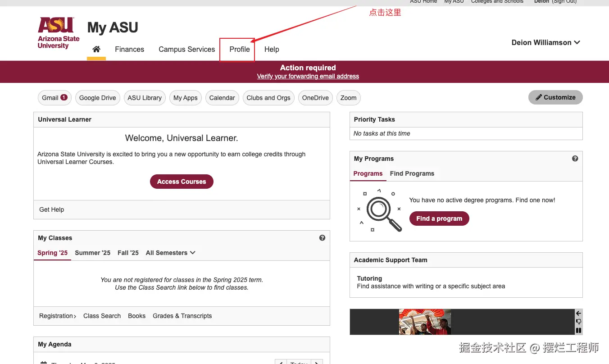This screenshot has height=364, width=609.
Task: Open Gmail quick link with badge
Action: pyautogui.click(x=55, y=98)
